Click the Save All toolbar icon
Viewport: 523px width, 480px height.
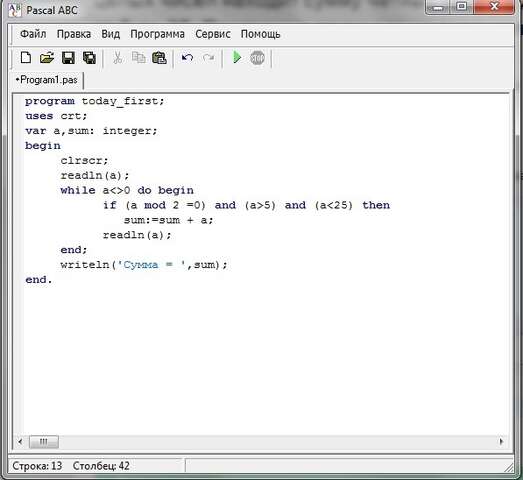(x=89, y=58)
